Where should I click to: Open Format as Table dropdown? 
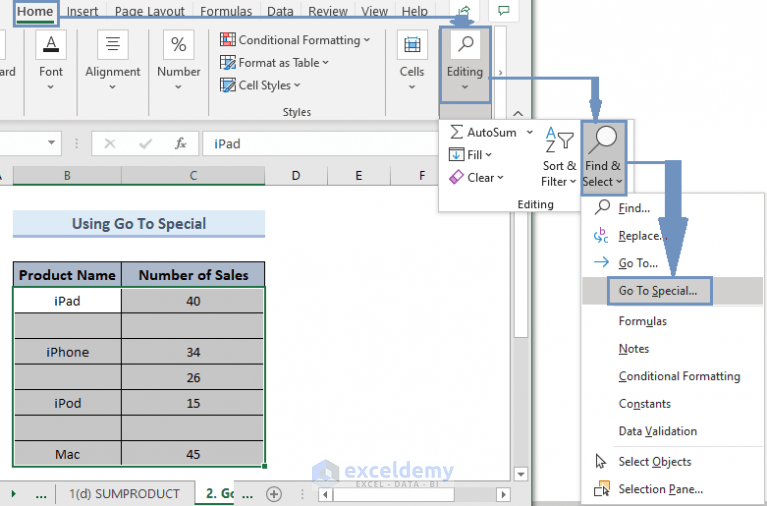274,63
